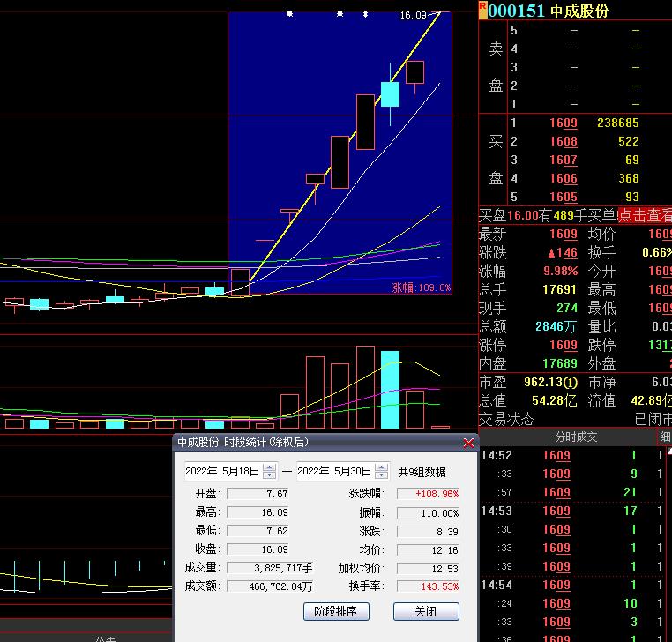
Task: Click the 涨幅:109.0% label in selection
Action: (x=421, y=287)
